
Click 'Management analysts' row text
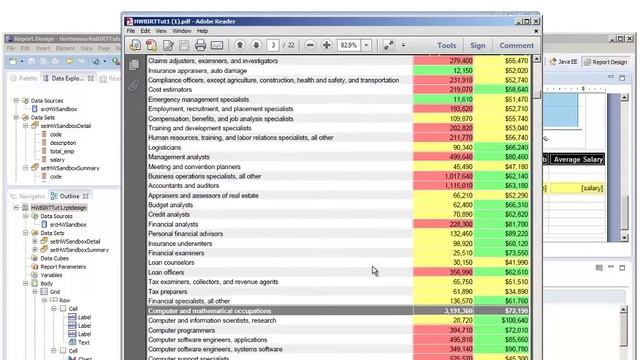[178, 157]
